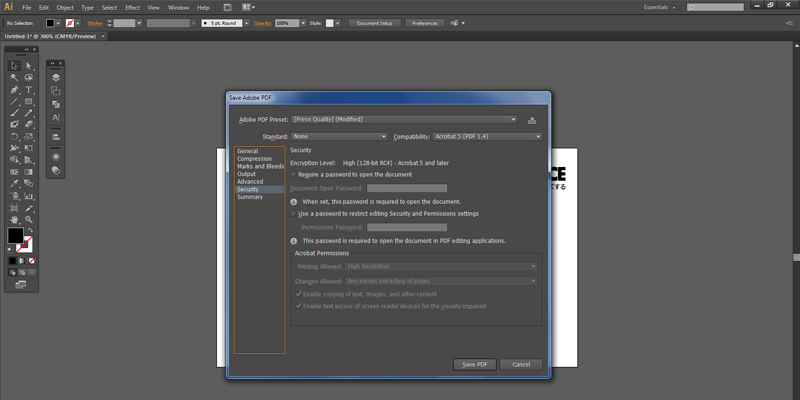The height and width of the screenshot is (400, 800).
Task: Open the Layers panel icon
Action: (56, 78)
